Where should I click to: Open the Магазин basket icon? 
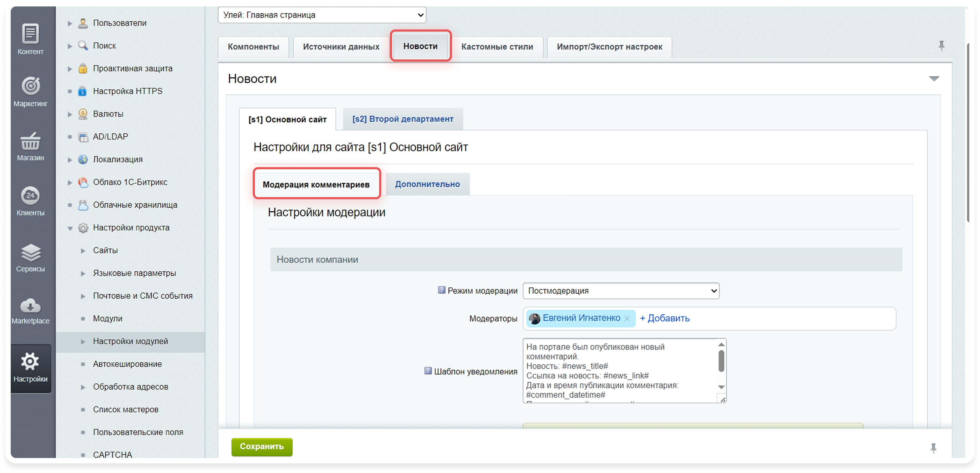click(31, 142)
